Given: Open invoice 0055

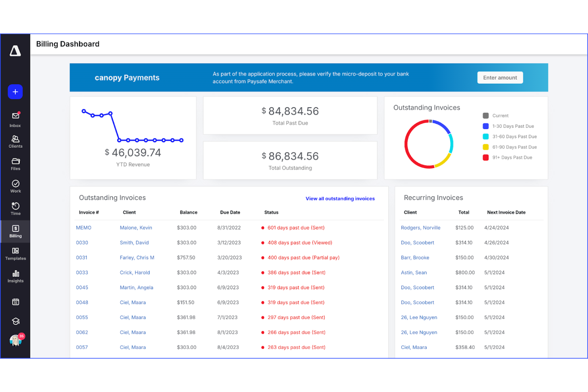Looking at the screenshot, I should (82, 317).
